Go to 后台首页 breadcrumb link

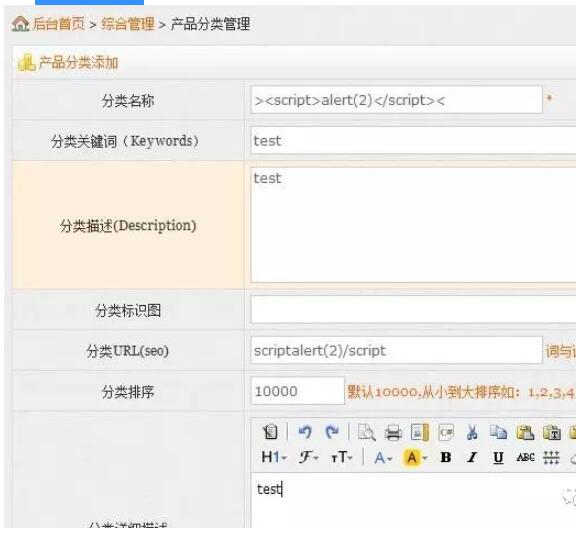click(x=59, y=24)
